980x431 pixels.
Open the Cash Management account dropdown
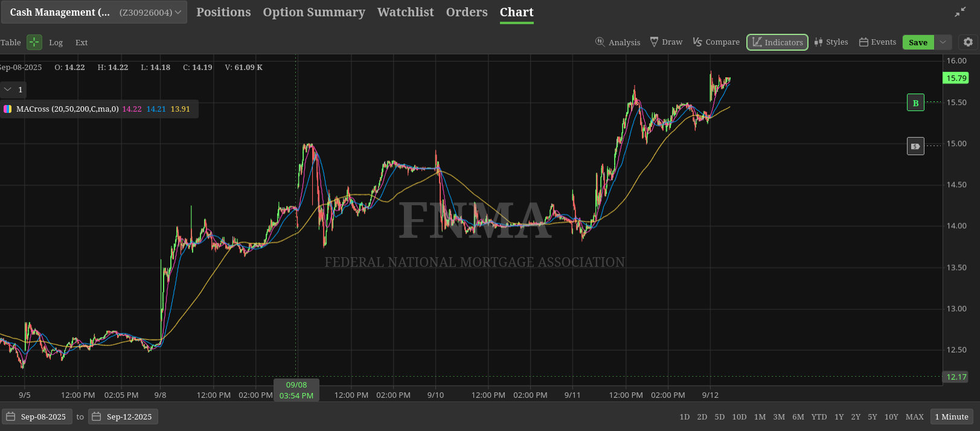[x=94, y=12]
